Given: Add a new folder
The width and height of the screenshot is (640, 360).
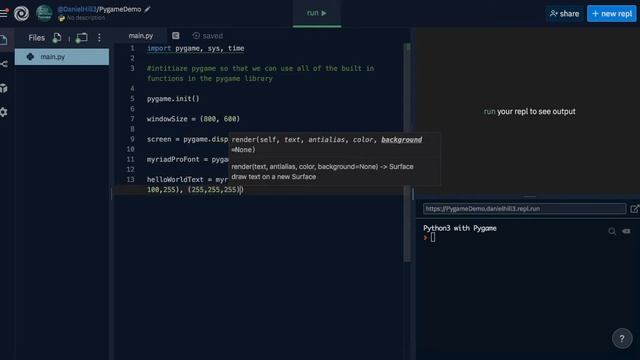Looking at the screenshot, I should (82, 38).
